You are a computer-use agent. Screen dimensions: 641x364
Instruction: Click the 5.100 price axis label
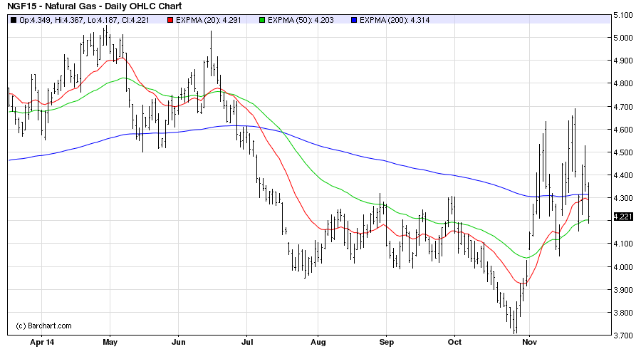click(x=623, y=15)
